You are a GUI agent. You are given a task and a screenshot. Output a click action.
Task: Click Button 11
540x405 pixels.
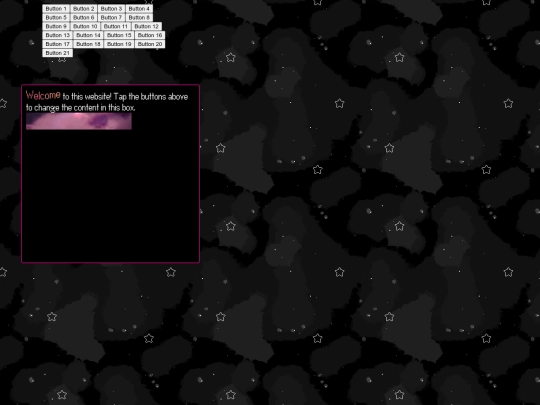116,27
